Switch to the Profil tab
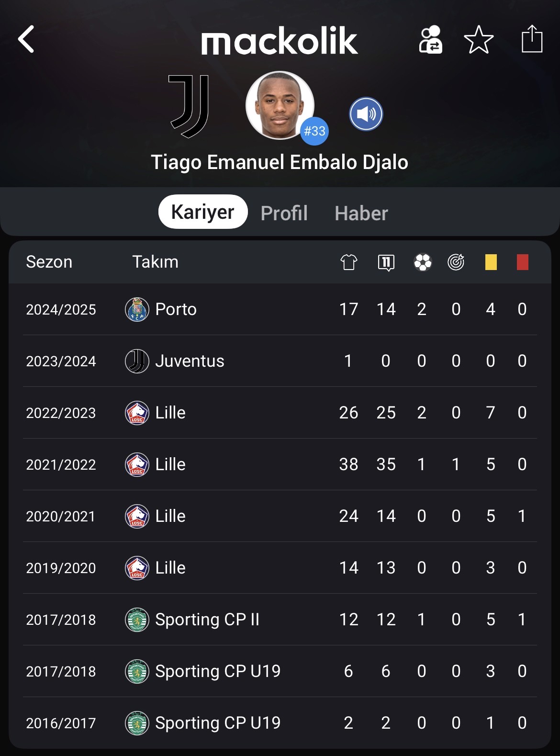This screenshot has height=756, width=560. [x=284, y=213]
